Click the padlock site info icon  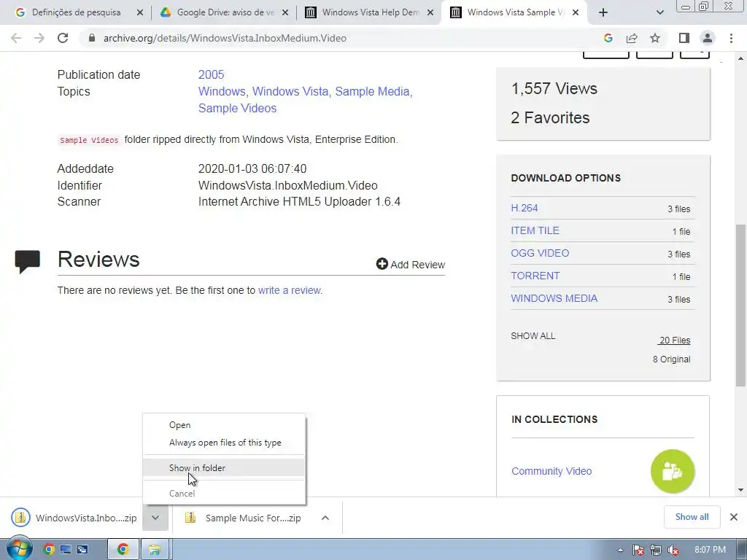tap(92, 38)
